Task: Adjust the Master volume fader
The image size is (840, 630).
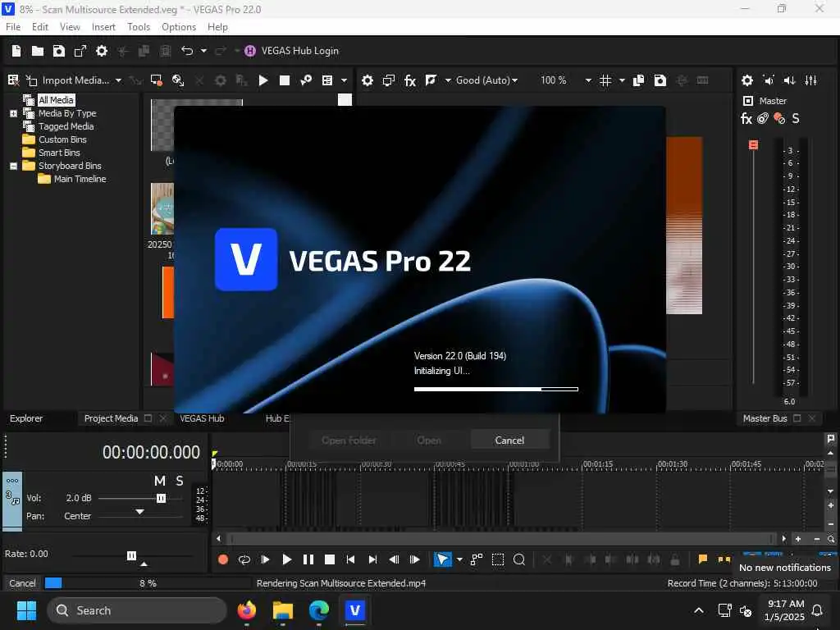Action: 753,144
